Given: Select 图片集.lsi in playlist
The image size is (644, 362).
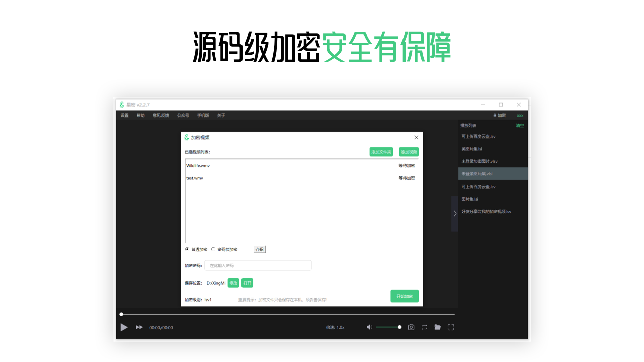Looking at the screenshot, I should click(493, 199).
